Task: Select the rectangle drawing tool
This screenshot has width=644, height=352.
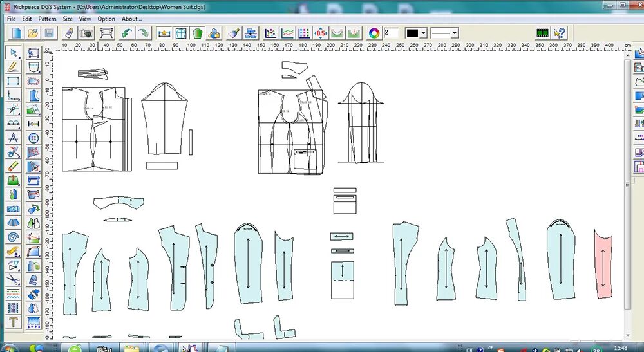Action: tap(13, 81)
